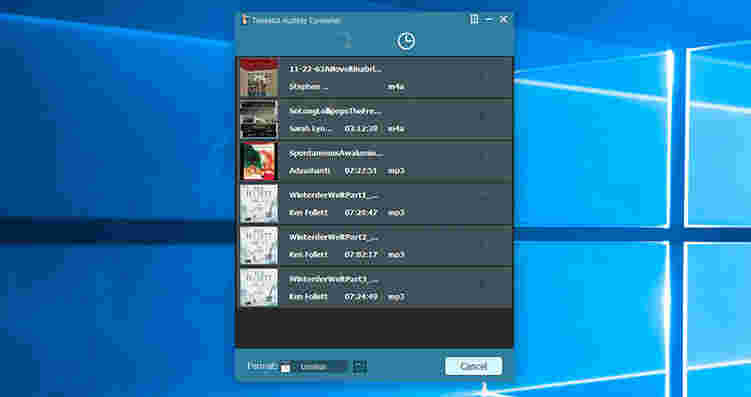Click the small icon at right of WinterderWeltPart2 row

click(483, 244)
